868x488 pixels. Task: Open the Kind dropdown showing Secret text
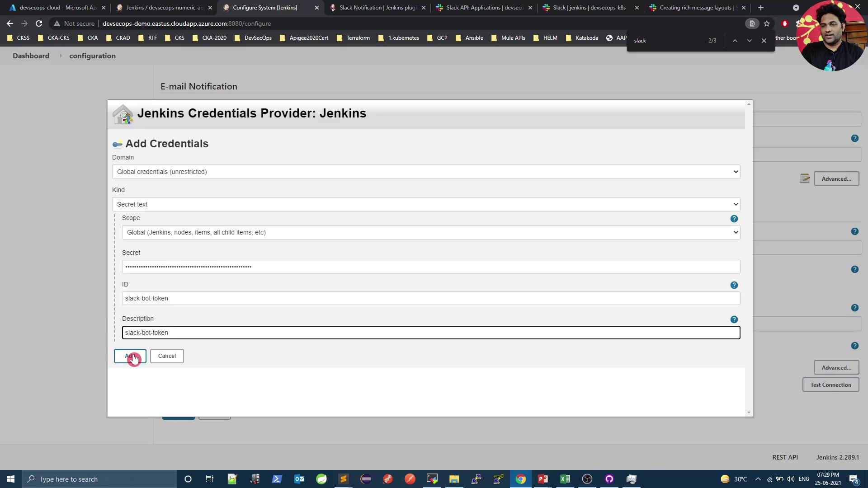(x=426, y=204)
